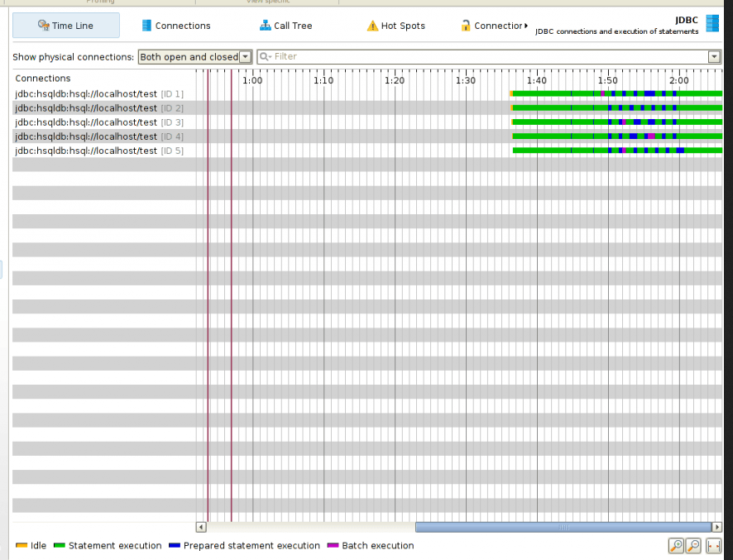The width and height of the screenshot is (733, 560).
Task: Click the timeline scroll right arrow
Action: [x=716, y=527]
